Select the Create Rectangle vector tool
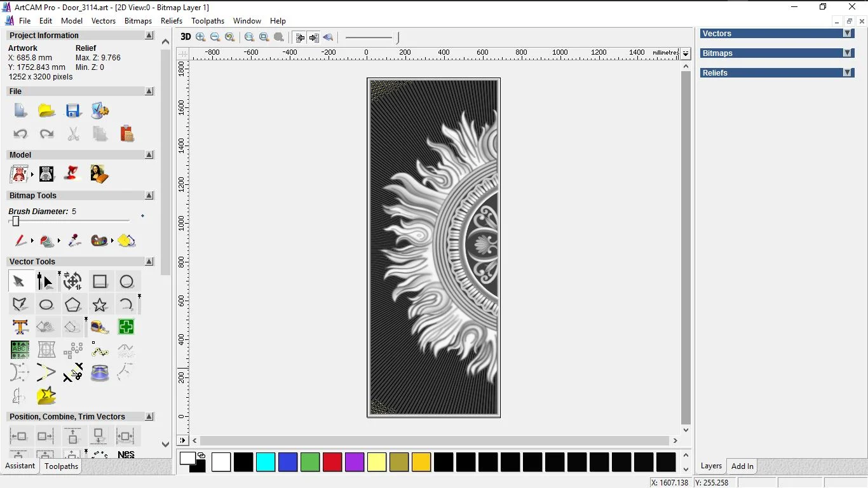The height and width of the screenshot is (488, 868). pyautogui.click(x=100, y=281)
